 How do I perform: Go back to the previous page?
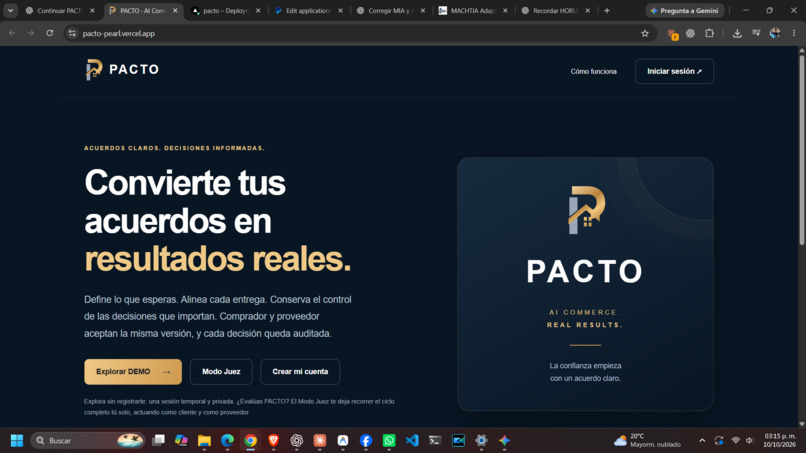[12, 33]
